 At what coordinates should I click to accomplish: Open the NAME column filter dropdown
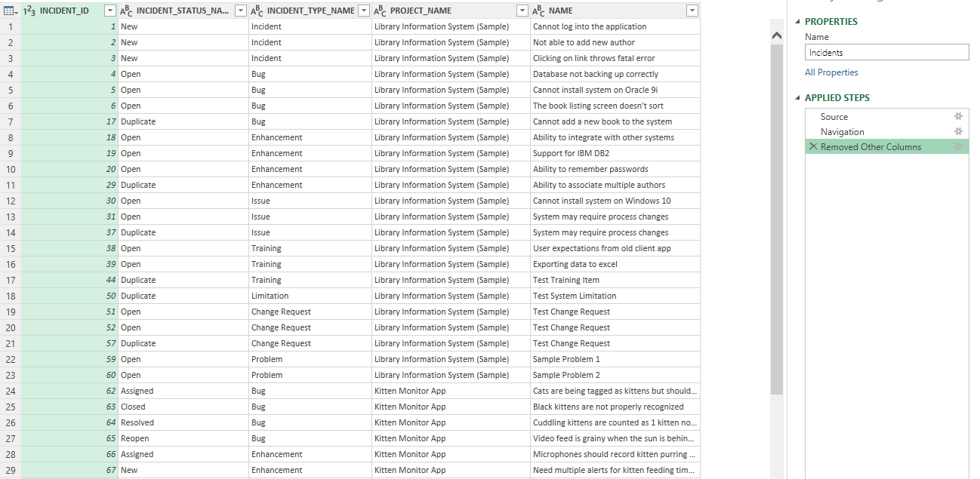pyautogui.click(x=692, y=11)
